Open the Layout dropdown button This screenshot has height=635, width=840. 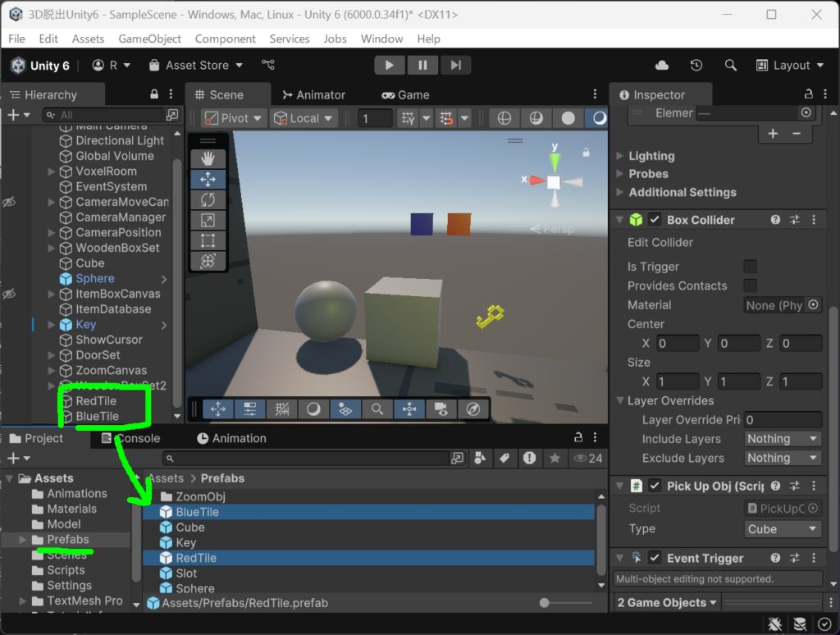coord(790,66)
